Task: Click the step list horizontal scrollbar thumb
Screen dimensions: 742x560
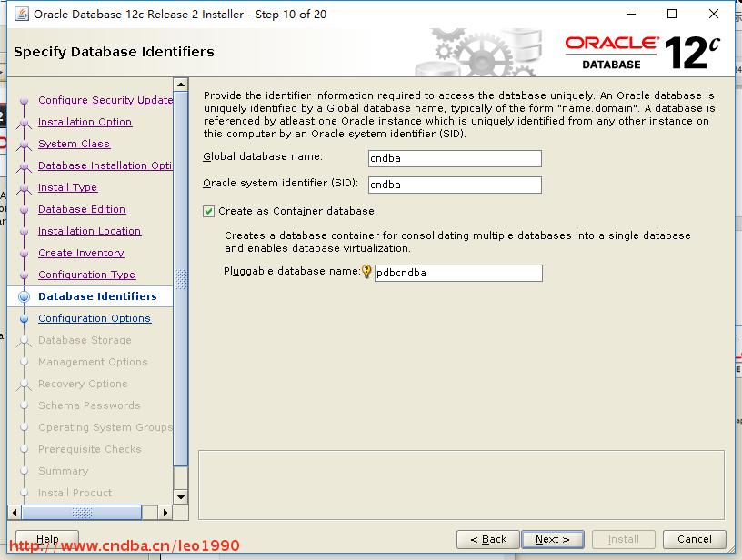Action: pos(82,512)
